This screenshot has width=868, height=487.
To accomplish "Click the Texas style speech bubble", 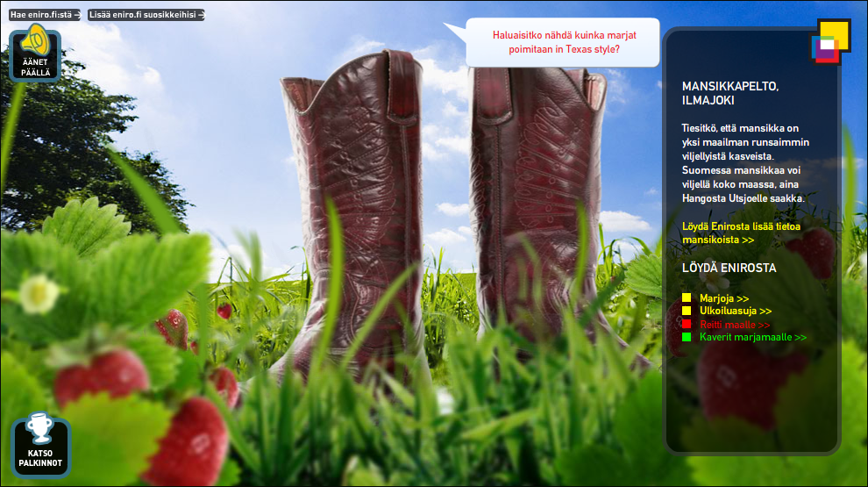I will pyautogui.click(x=563, y=42).
